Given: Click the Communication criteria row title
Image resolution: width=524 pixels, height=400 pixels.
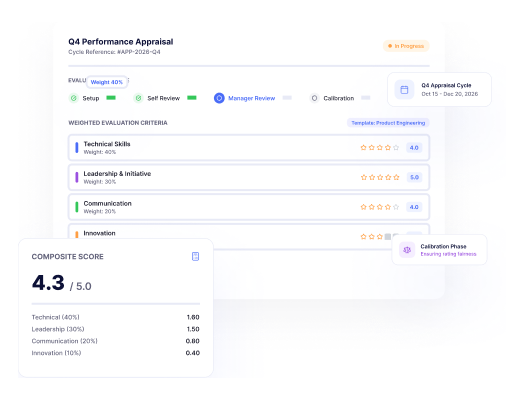Looking at the screenshot, I should [x=108, y=204].
